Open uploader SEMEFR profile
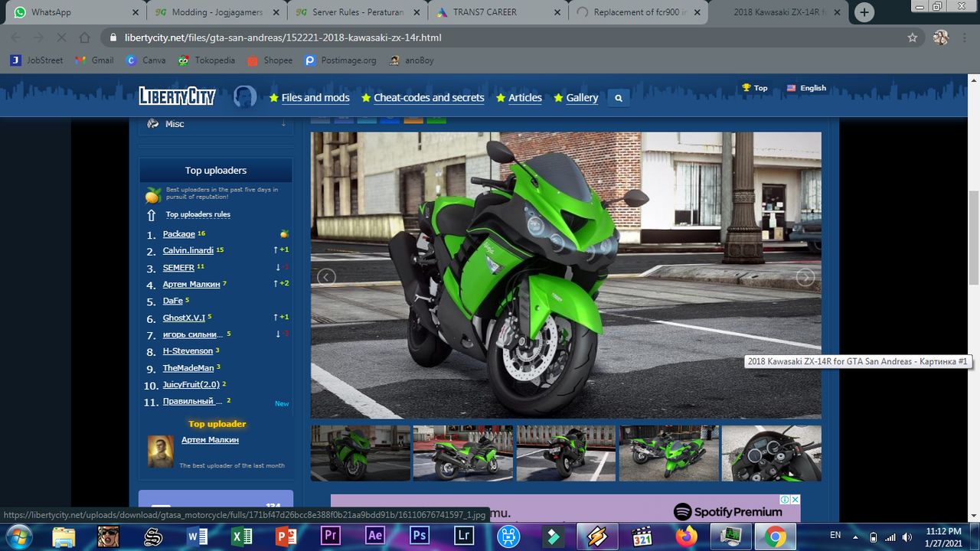 pyautogui.click(x=178, y=268)
